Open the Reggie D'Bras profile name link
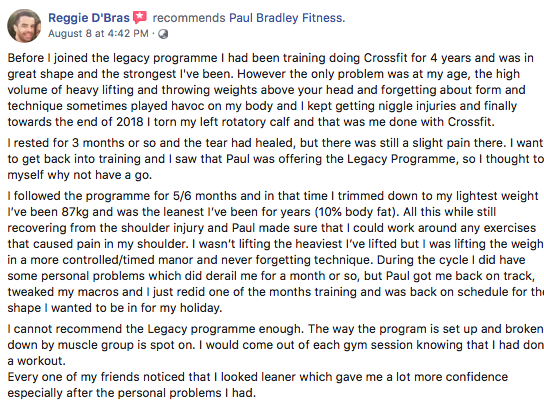This screenshot has height=402, width=544. point(89,18)
